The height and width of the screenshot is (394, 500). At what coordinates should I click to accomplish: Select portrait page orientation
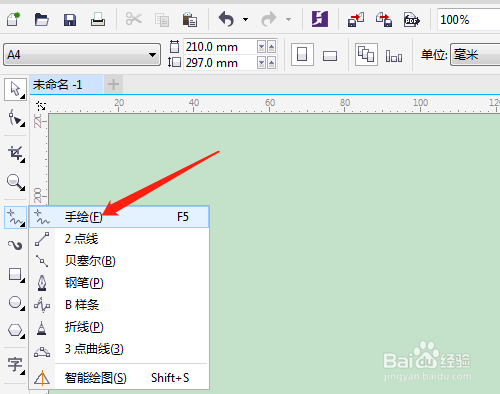302,54
